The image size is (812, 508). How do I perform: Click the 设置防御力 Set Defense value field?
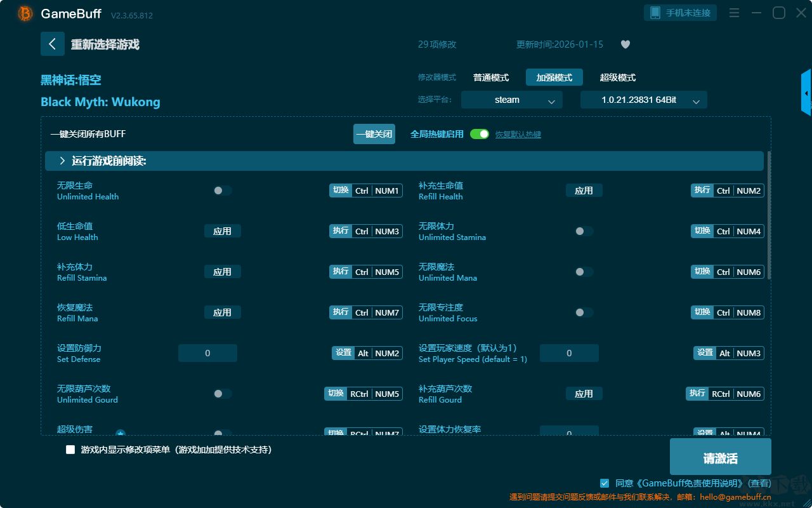point(207,353)
